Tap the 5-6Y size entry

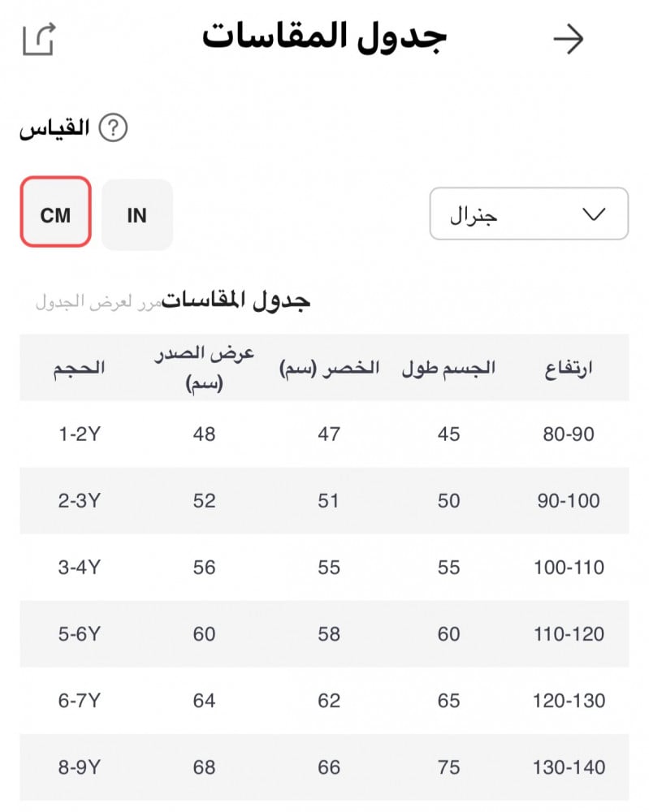coord(80,634)
